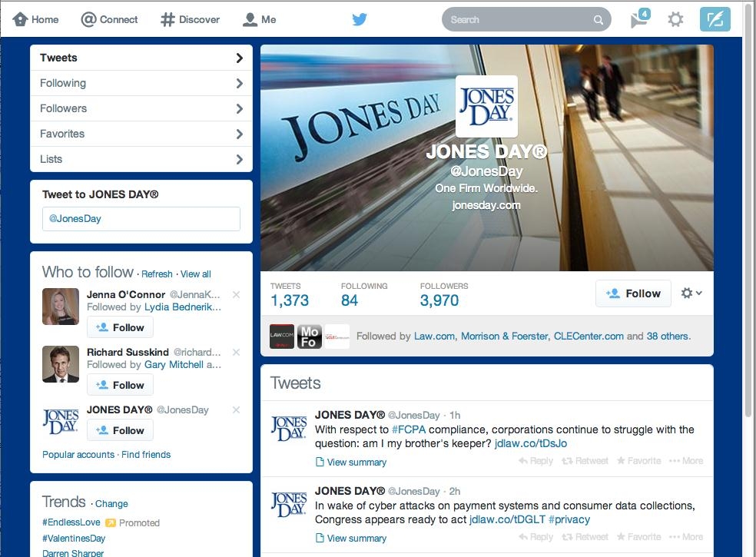Reply to the cyber attacks tweet
This screenshot has width=756, height=557.
(535, 537)
